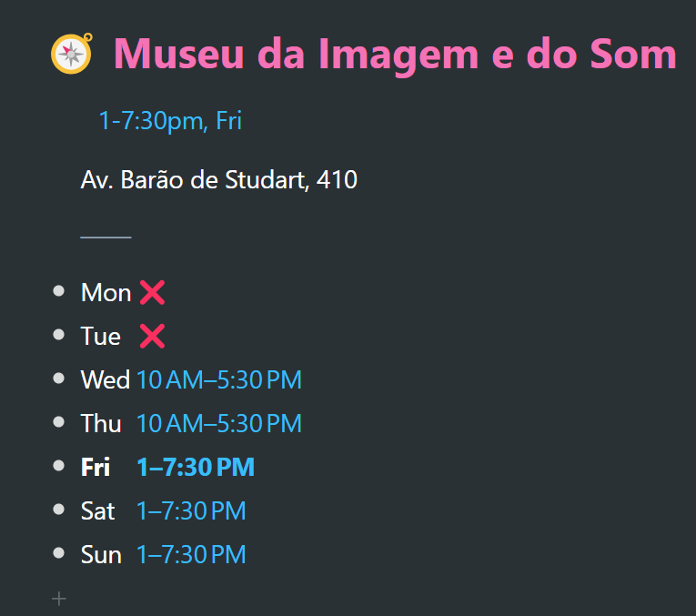696x616 pixels.
Task: Click the address Av. Barão de Studart, 410
Action: click(219, 180)
